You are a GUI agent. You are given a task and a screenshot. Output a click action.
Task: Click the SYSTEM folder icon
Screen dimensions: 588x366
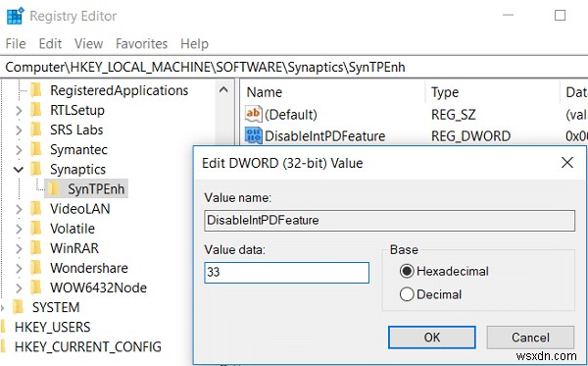pyautogui.click(x=18, y=307)
